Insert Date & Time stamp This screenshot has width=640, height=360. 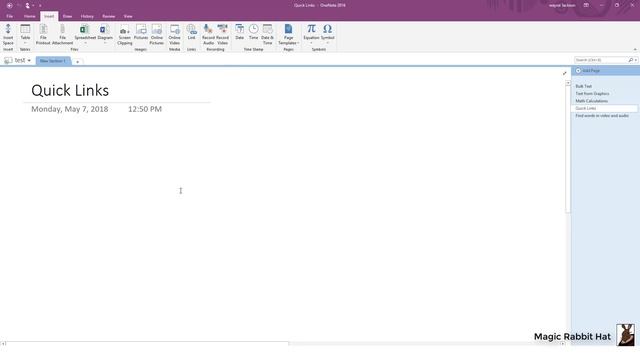(267, 34)
